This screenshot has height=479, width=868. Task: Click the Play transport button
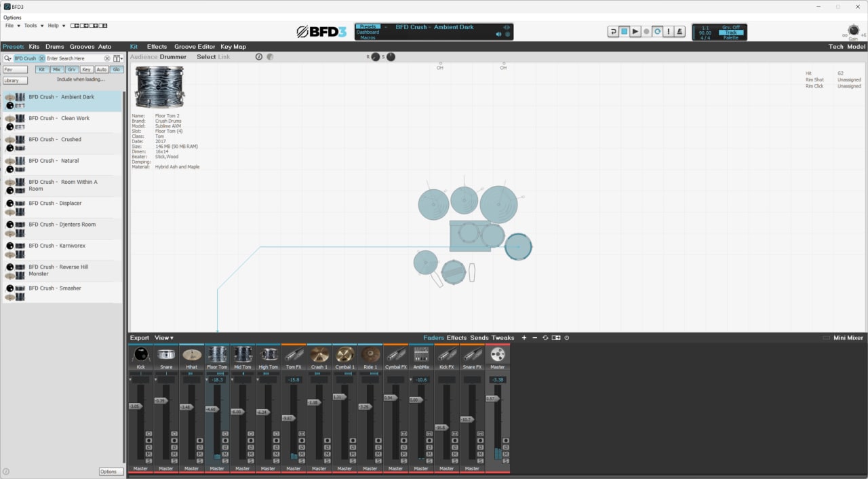coord(635,31)
